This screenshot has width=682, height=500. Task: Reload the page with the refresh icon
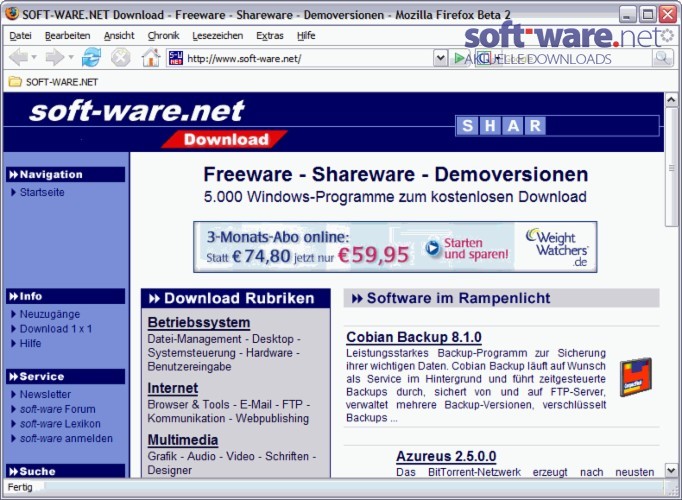[91, 57]
